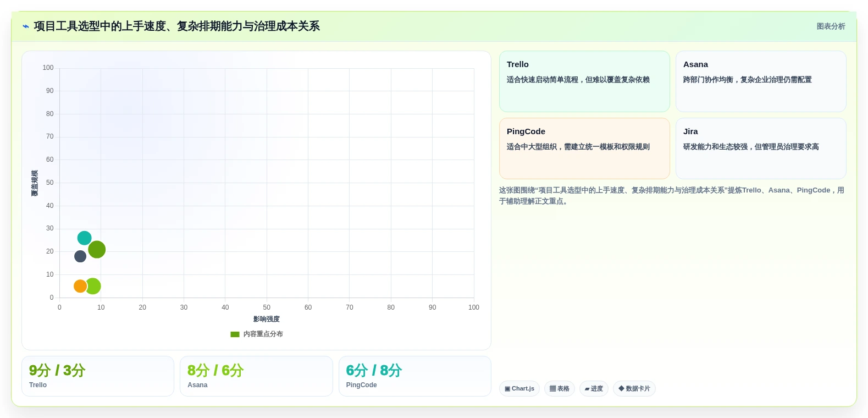
Task: Click the Asana 8分 / 6分 score card
Action: (256, 376)
